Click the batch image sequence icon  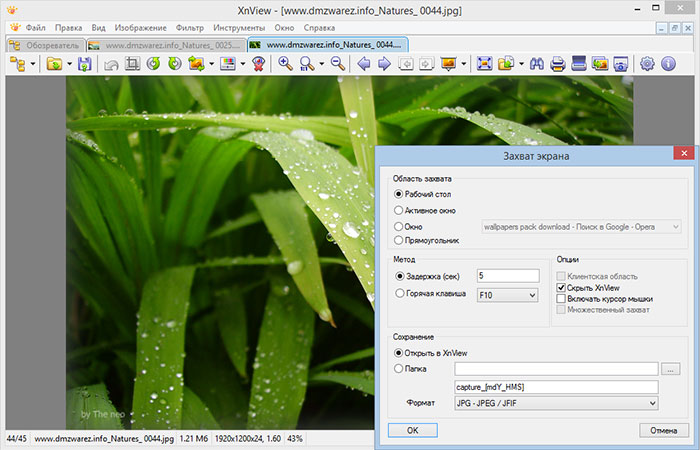(600, 64)
